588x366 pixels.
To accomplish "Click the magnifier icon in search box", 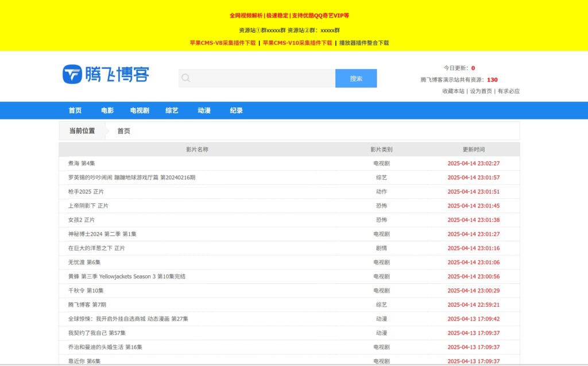I will [185, 78].
